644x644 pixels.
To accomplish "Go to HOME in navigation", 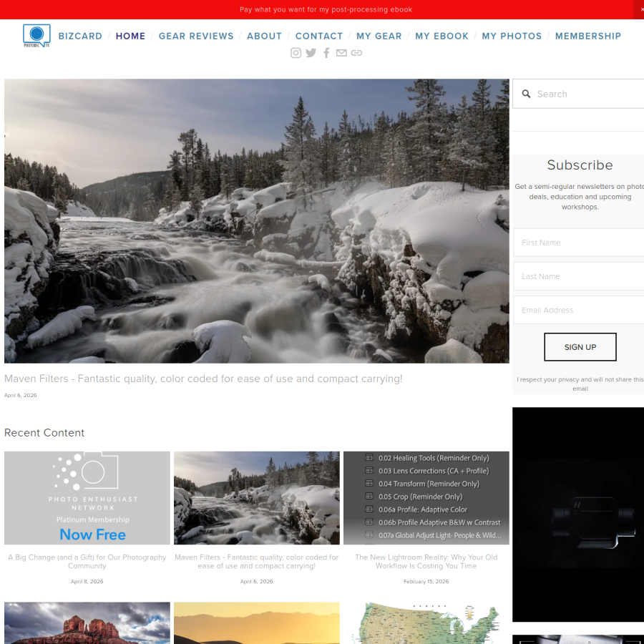I will (131, 36).
